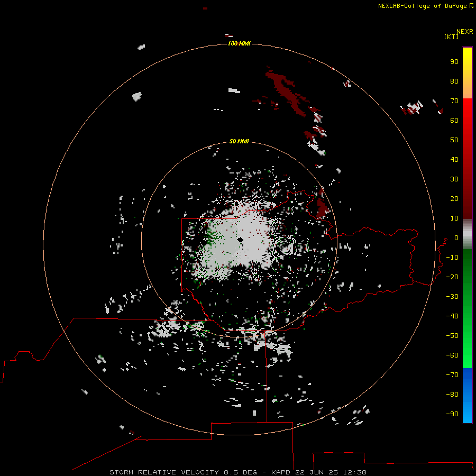Screen dimensions: 476x476
Task: Click the -10 knot scale label
Action: (x=452, y=258)
